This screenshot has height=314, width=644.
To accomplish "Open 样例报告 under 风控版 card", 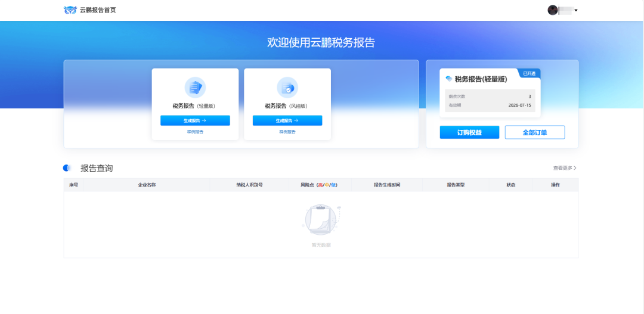I will (x=287, y=132).
